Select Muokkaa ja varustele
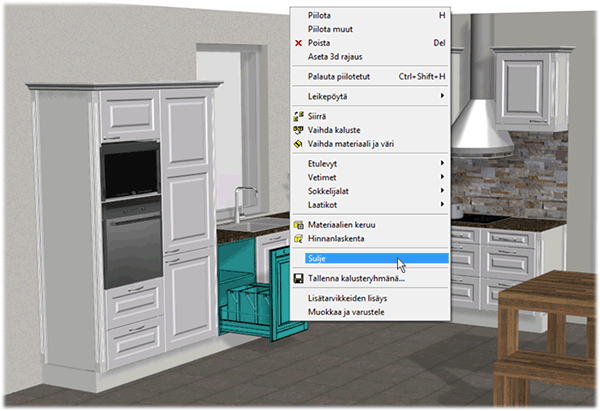The width and height of the screenshot is (600, 411). [x=346, y=313]
